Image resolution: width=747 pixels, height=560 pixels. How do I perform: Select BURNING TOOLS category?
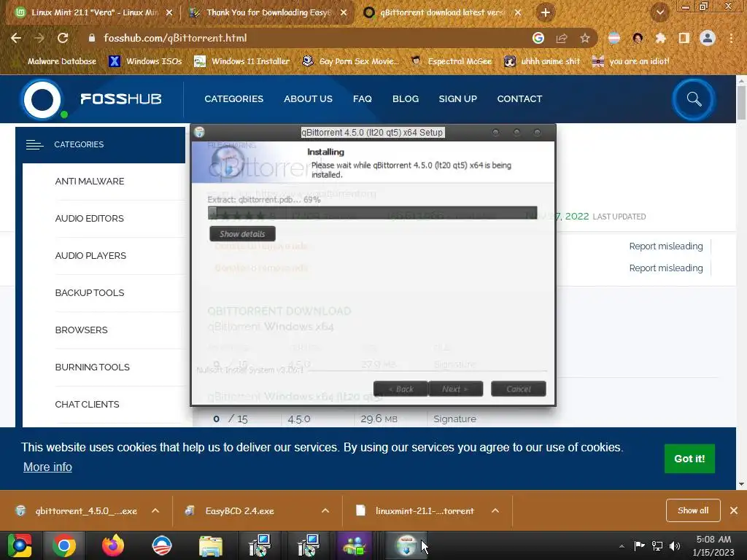pyautogui.click(x=93, y=367)
